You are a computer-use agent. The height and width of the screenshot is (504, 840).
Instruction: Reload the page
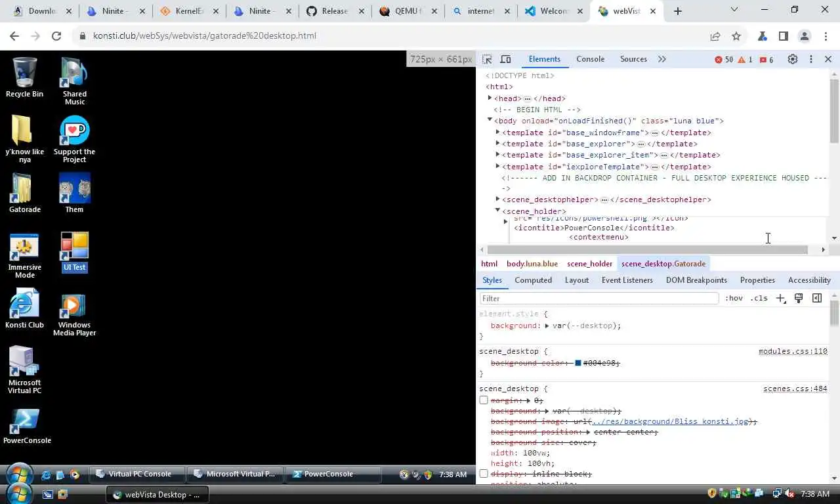coord(56,36)
